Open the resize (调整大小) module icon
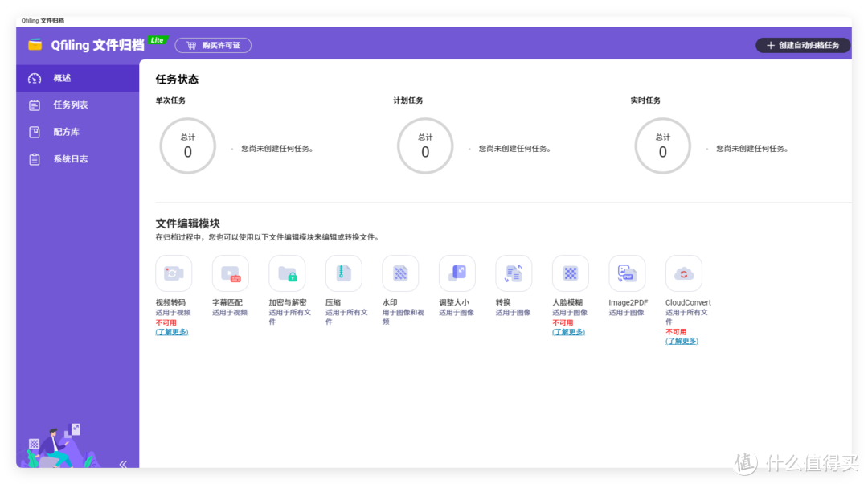Viewport: 868px width, 484px height. coord(457,273)
